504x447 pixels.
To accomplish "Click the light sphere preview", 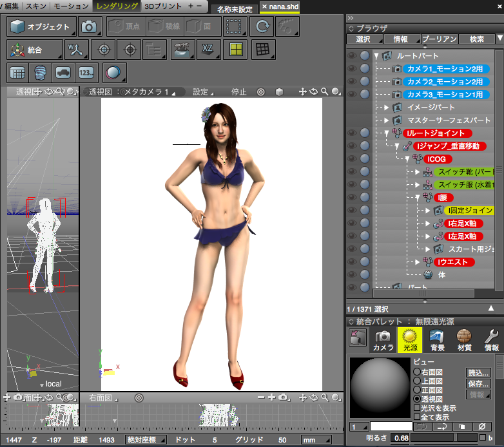I will click(380, 386).
